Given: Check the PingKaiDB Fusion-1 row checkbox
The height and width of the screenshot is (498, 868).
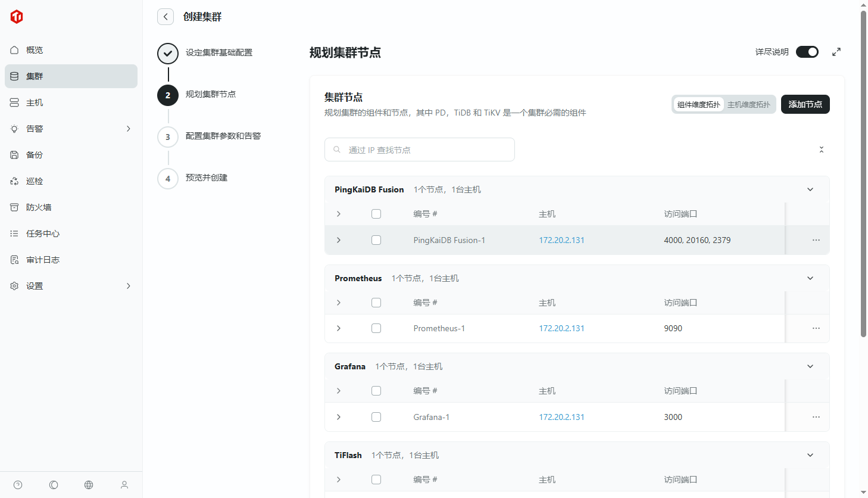Looking at the screenshot, I should point(376,240).
